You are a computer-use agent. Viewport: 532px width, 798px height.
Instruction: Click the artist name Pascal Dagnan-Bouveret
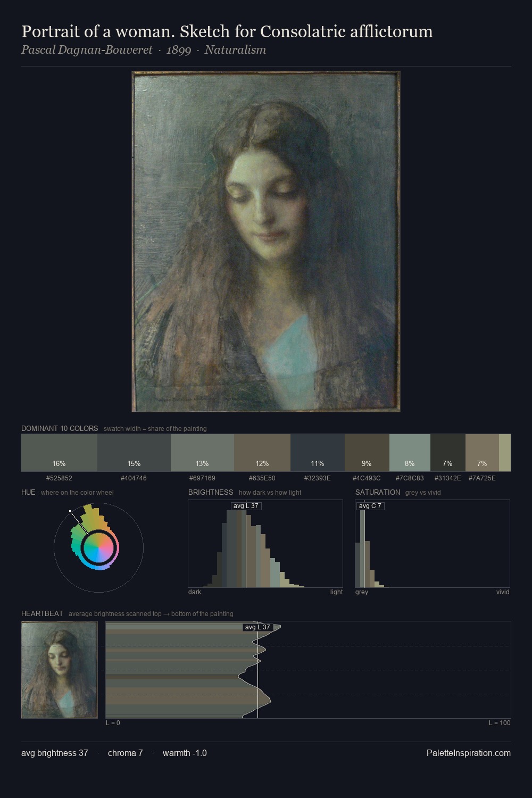[x=87, y=50]
